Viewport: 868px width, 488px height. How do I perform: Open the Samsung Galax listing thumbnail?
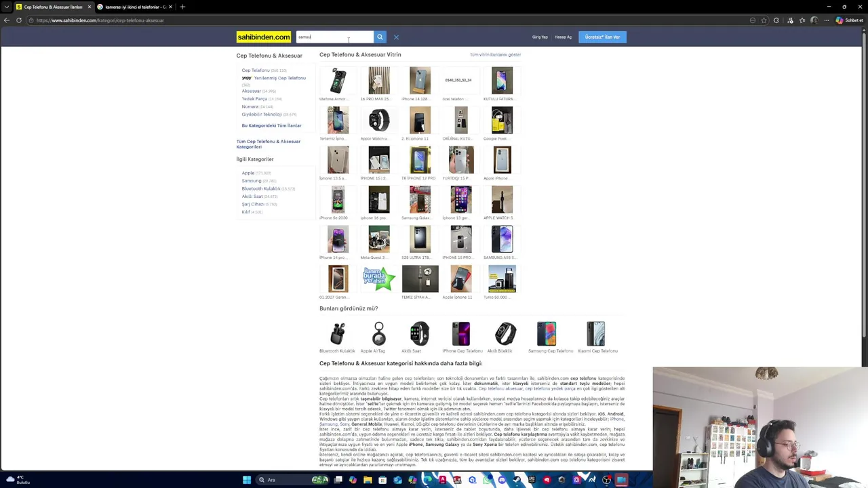pos(420,199)
